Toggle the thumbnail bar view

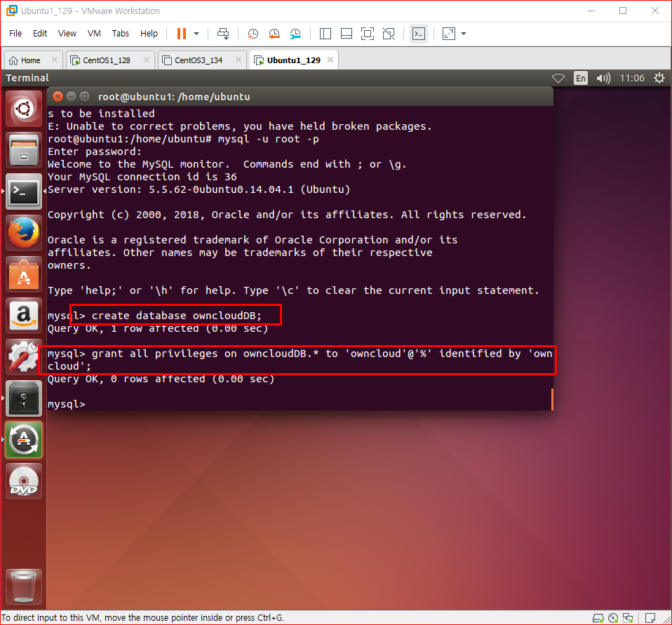pyautogui.click(x=347, y=34)
